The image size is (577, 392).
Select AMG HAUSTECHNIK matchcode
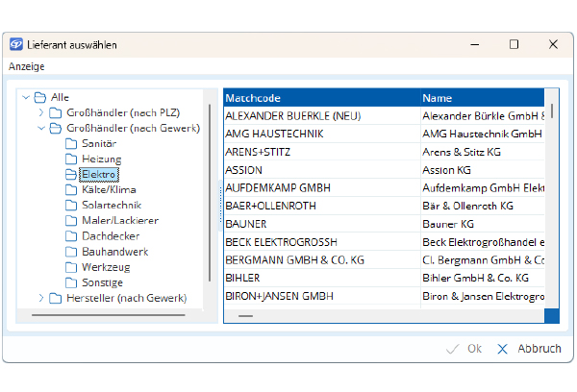pyautogui.click(x=322, y=134)
